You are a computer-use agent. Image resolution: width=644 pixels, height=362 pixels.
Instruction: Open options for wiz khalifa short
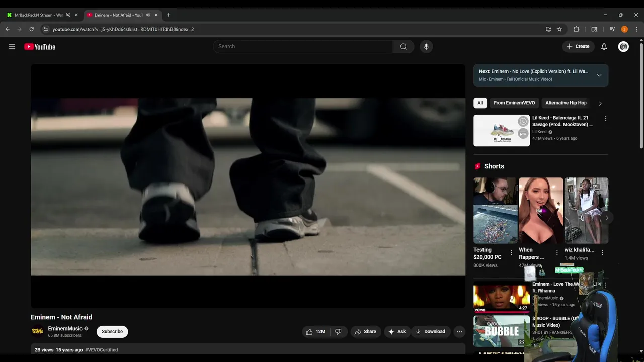coord(602,252)
